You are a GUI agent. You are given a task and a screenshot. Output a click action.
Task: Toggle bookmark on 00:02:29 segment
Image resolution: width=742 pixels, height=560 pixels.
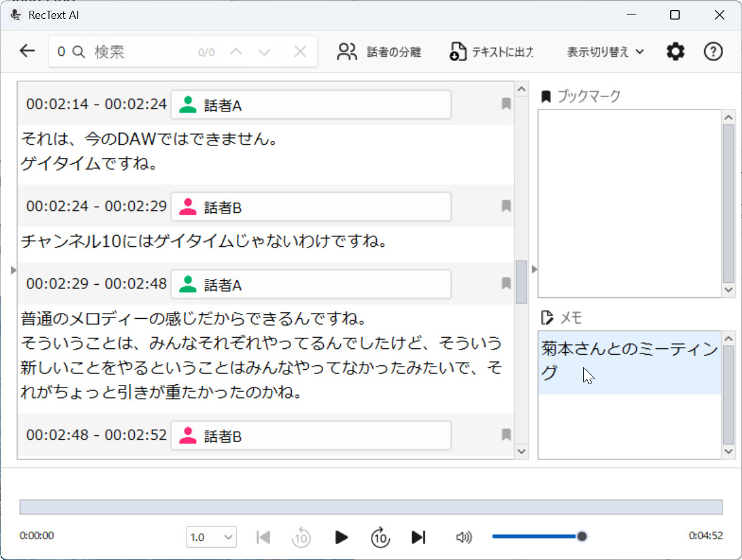tap(506, 284)
